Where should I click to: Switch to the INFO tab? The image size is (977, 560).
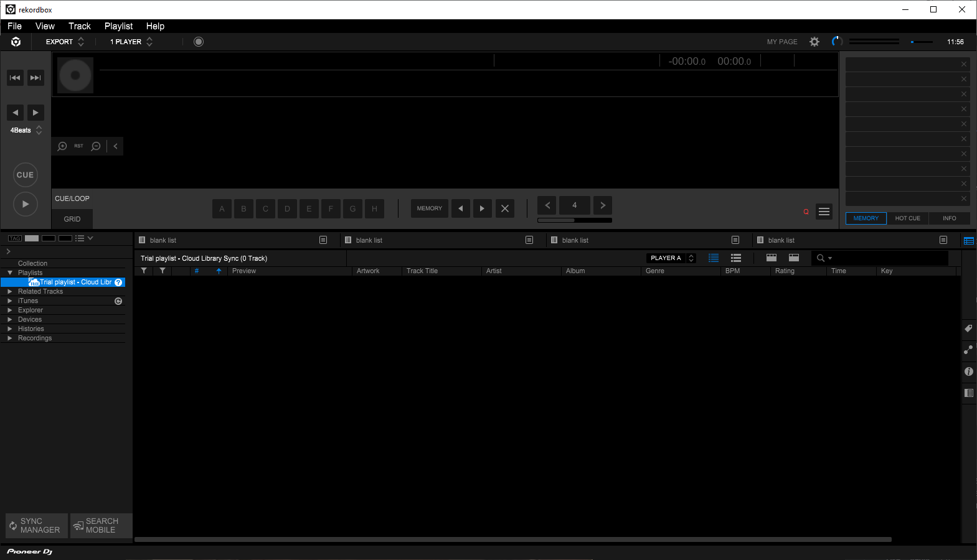tap(949, 218)
